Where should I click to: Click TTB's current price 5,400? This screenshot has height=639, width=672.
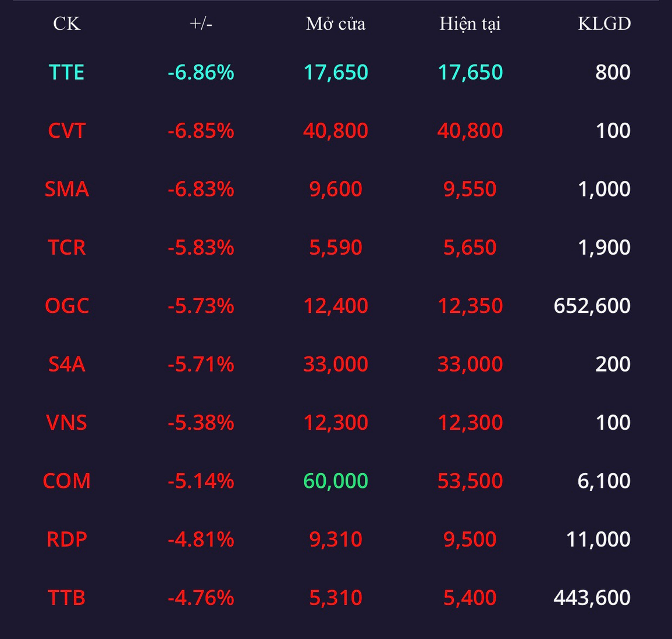point(470,598)
